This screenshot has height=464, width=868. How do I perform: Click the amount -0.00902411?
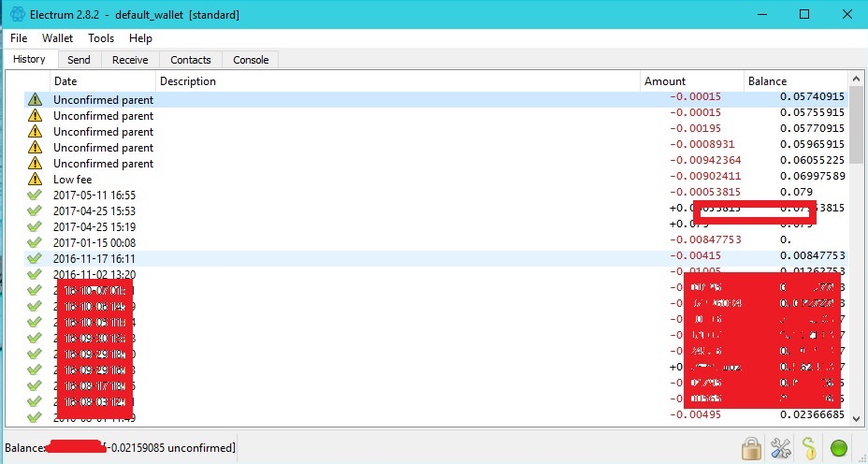705,176
